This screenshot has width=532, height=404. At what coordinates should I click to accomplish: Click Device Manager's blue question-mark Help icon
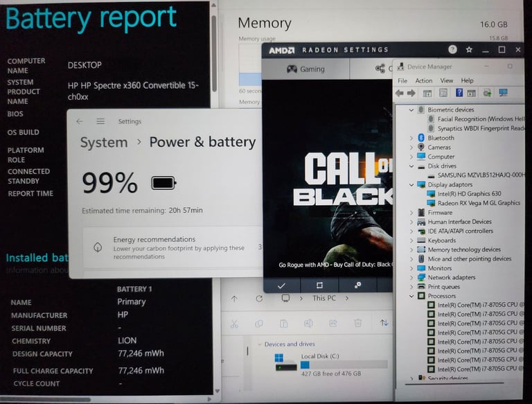(x=459, y=93)
